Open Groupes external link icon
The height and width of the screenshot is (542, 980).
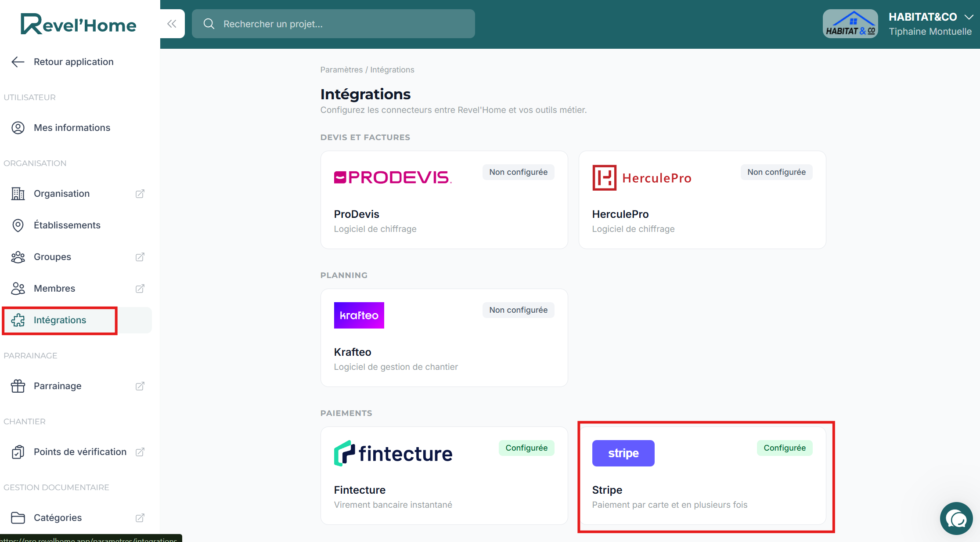click(140, 257)
